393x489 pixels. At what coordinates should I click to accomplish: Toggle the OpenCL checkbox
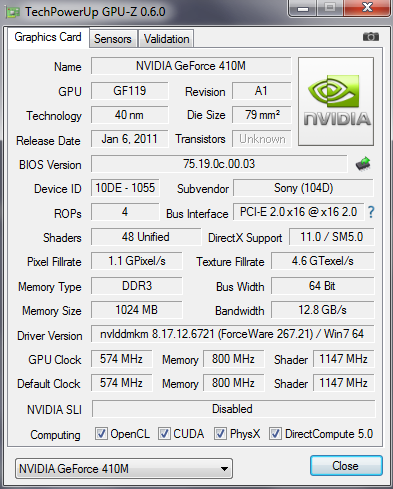click(x=101, y=434)
